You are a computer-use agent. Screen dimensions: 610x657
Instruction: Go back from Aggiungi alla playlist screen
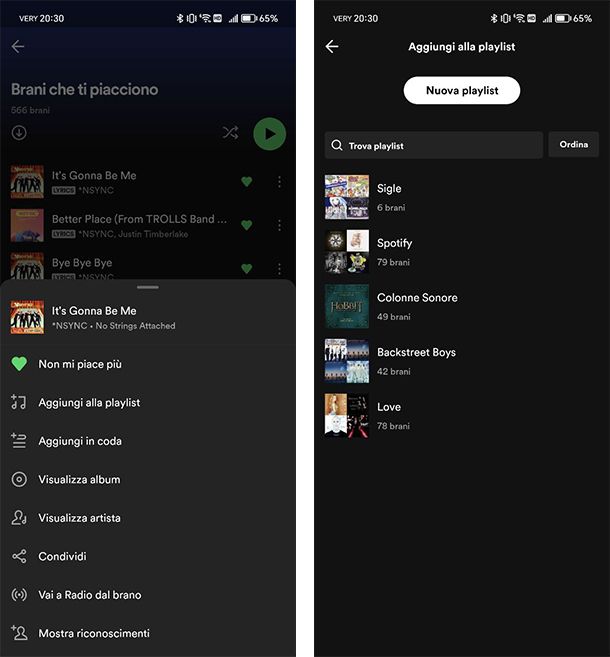pyautogui.click(x=332, y=46)
